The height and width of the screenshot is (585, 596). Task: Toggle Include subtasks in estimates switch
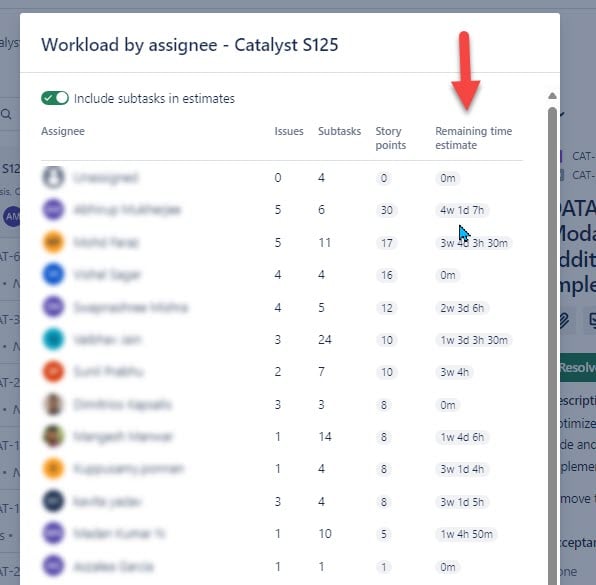(55, 98)
